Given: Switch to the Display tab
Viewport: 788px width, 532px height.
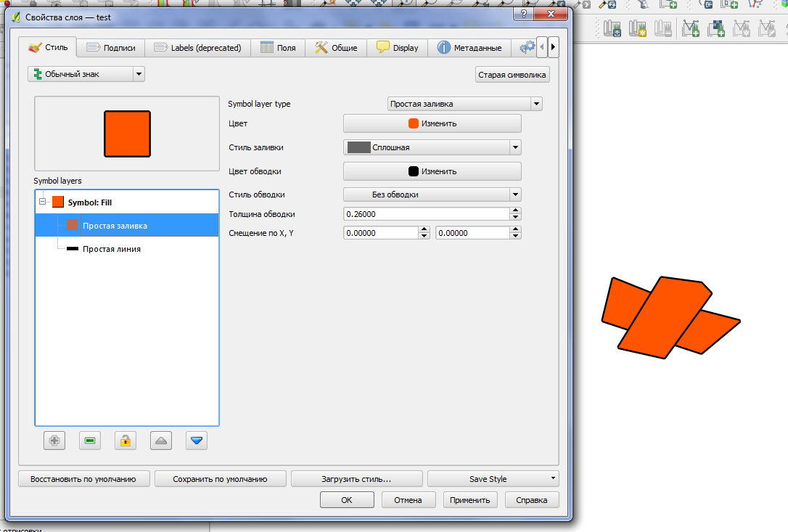Looking at the screenshot, I should point(397,46).
